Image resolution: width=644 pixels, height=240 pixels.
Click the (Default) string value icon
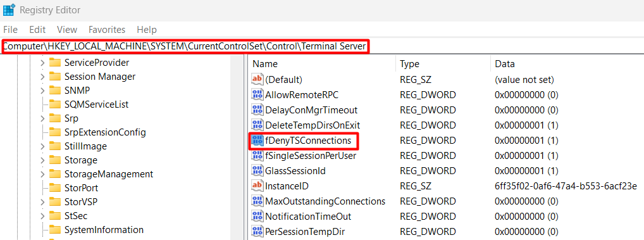(x=257, y=79)
